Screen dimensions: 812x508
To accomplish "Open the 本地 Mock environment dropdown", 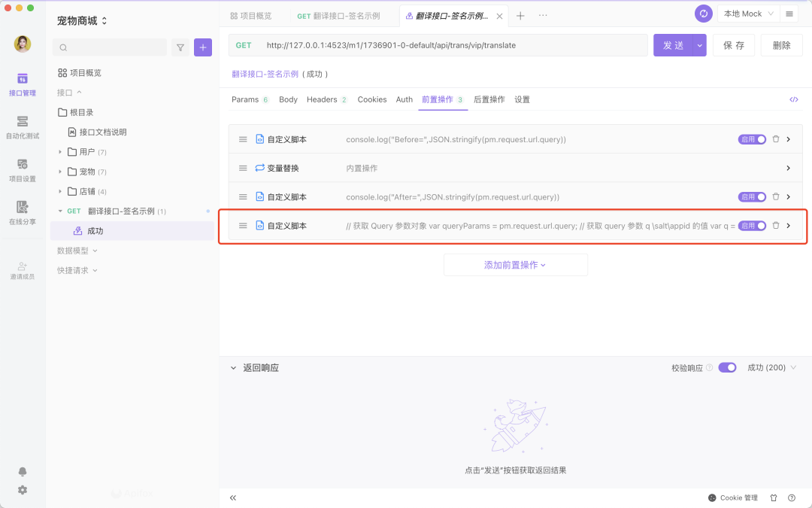I will tap(747, 13).
